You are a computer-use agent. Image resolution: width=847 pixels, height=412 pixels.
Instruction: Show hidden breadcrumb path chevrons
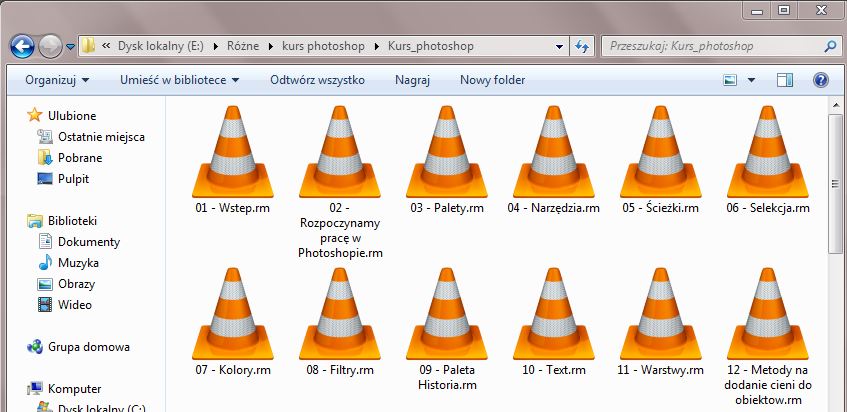click(x=106, y=46)
